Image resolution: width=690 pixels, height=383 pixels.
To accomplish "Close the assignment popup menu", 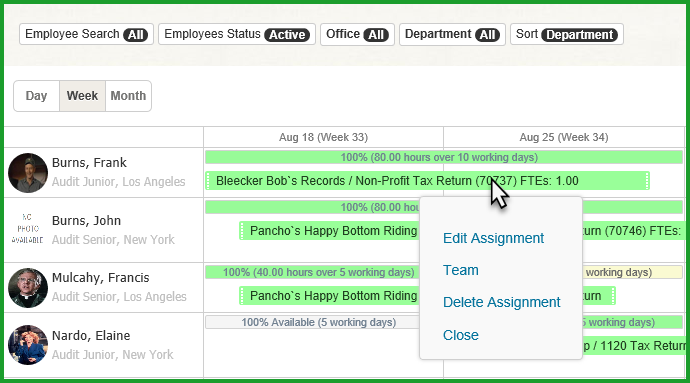I will [461, 335].
